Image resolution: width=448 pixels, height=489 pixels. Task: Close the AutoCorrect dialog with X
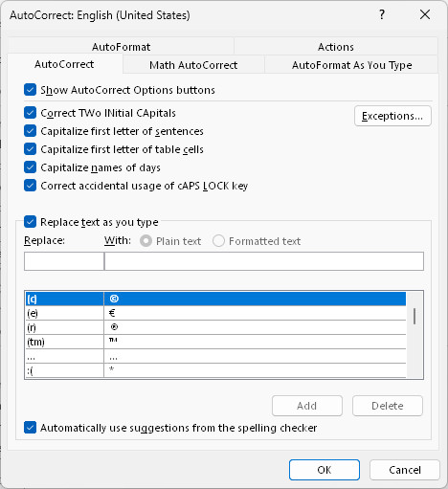(425, 14)
